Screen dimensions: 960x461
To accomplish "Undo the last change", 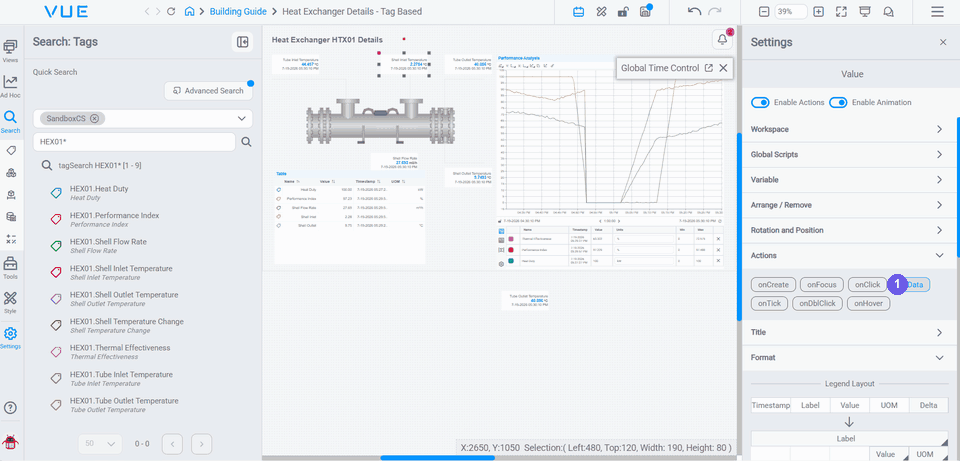I will 694,12.
